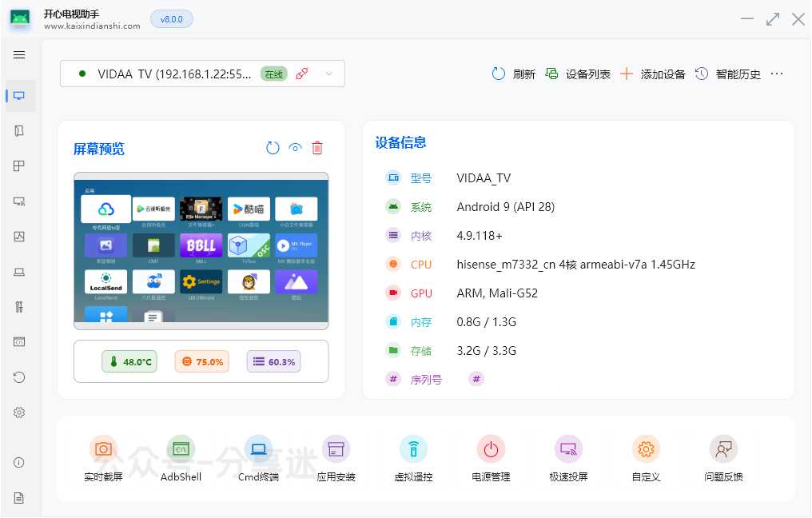Open 电源管理 power management
Screen dimensions: 812x518
point(491,448)
